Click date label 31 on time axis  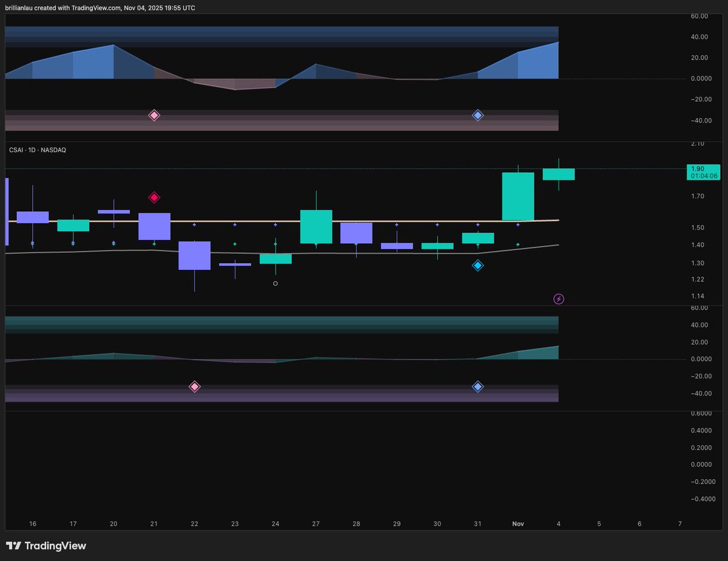(477, 523)
